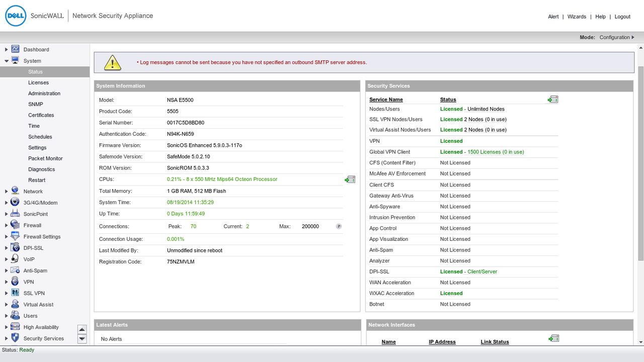The height and width of the screenshot is (362, 644).
Task: Click the page scrollbar up arrow
Action: [x=640, y=47]
